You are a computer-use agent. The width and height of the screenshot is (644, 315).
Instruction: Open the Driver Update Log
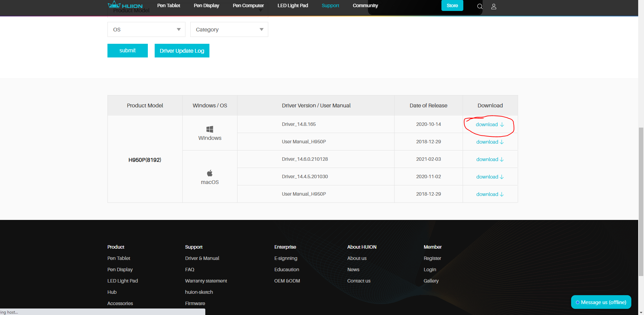182,51
